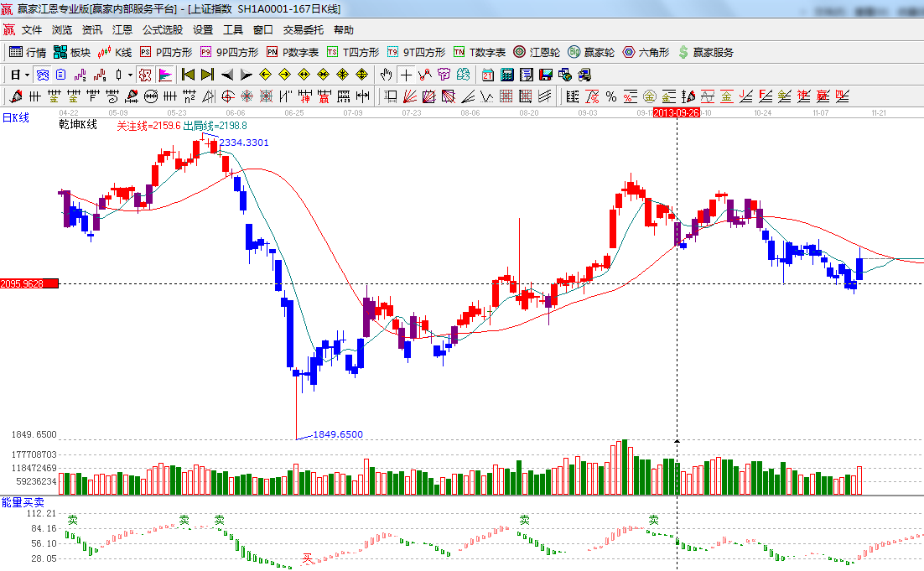Click the 江恩轮 Gann wheel icon
This screenshot has width=924, height=571.
pos(537,52)
